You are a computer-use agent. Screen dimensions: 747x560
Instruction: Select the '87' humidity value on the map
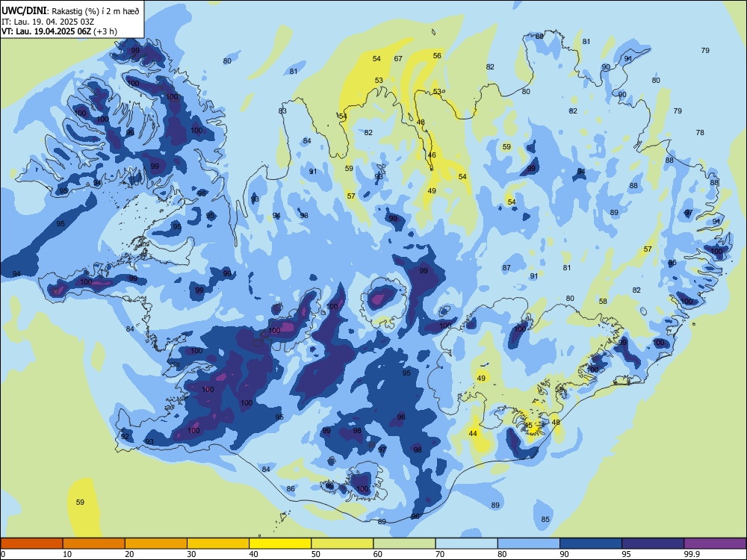pos(506,267)
